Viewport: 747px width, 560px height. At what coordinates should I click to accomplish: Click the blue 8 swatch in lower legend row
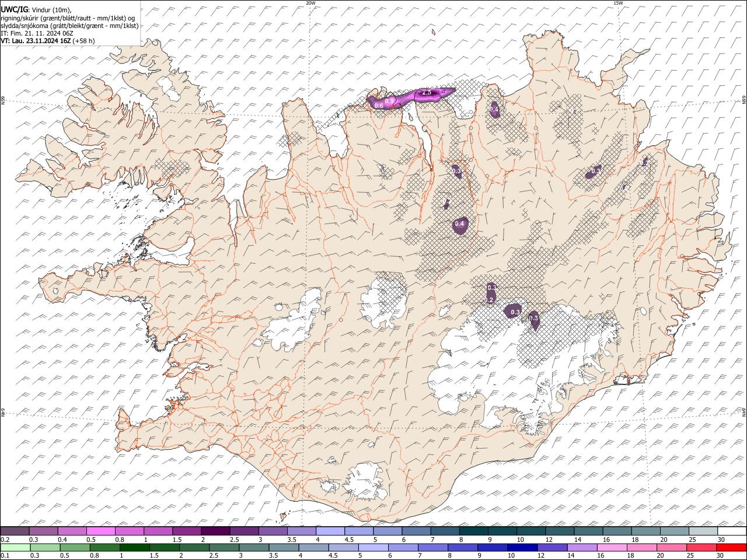coord(463,547)
